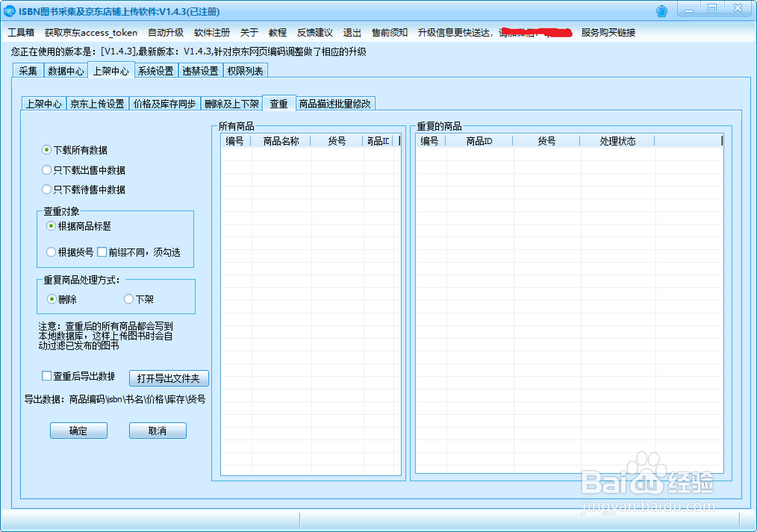Select 下架 as duplicate handling method
Image resolution: width=757 pixels, height=532 pixels.
click(129, 299)
